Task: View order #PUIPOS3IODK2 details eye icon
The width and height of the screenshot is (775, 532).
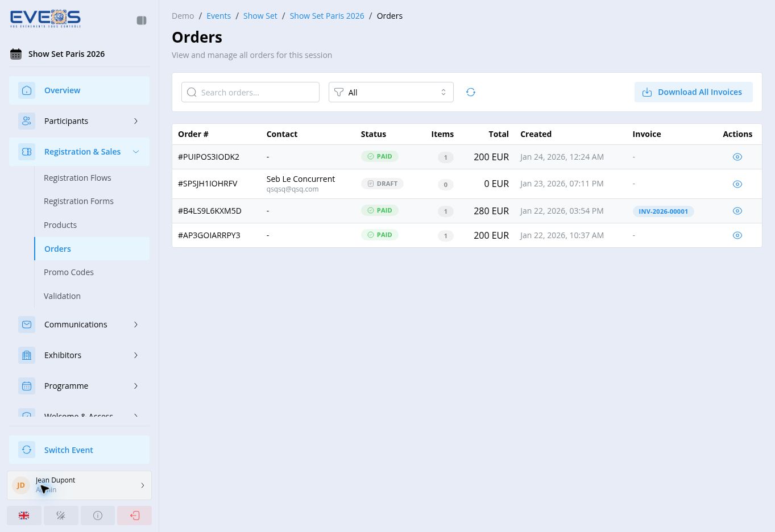Action: coord(737,157)
